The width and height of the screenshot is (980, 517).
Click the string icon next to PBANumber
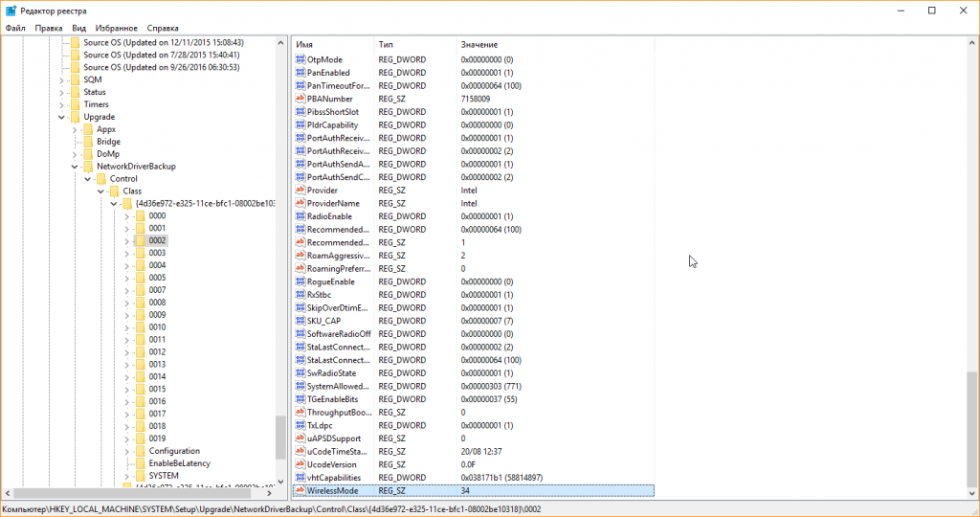click(x=300, y=99)
